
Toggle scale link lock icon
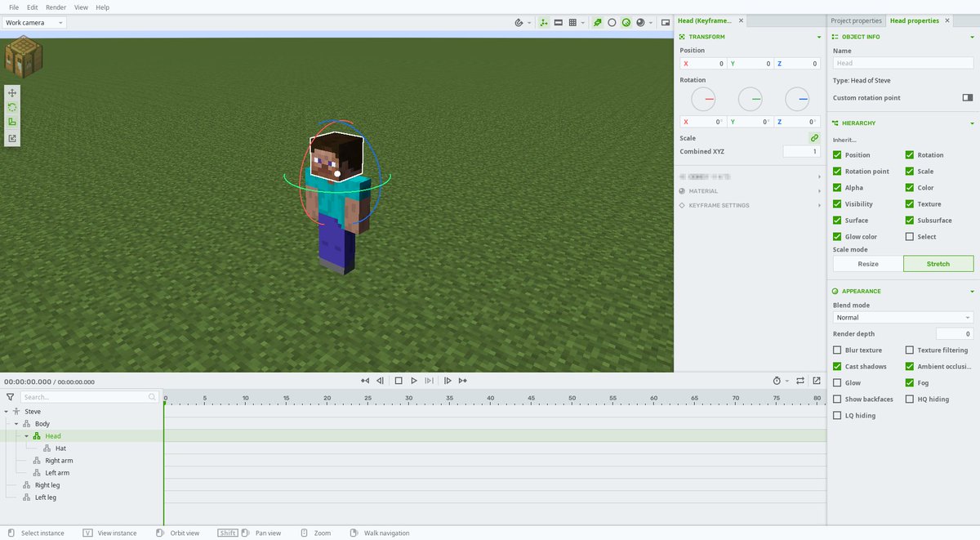[x=814, y=138]
